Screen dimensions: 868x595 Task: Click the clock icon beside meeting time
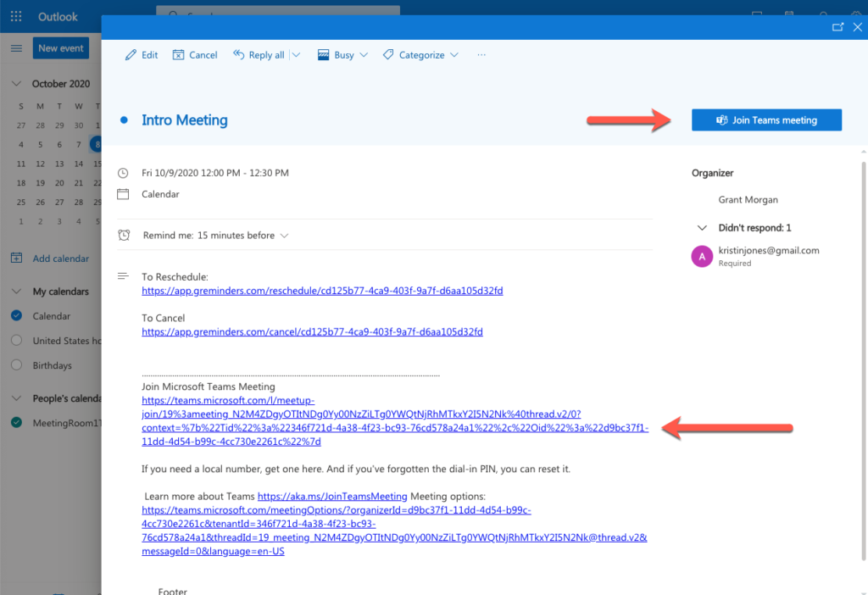[x=123, y=173]
